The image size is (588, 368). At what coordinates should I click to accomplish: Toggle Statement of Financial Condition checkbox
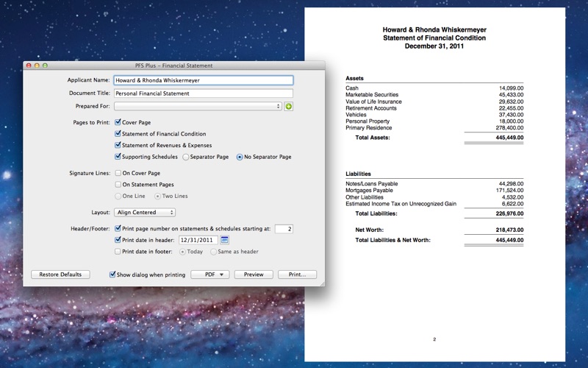pos(118,134)
